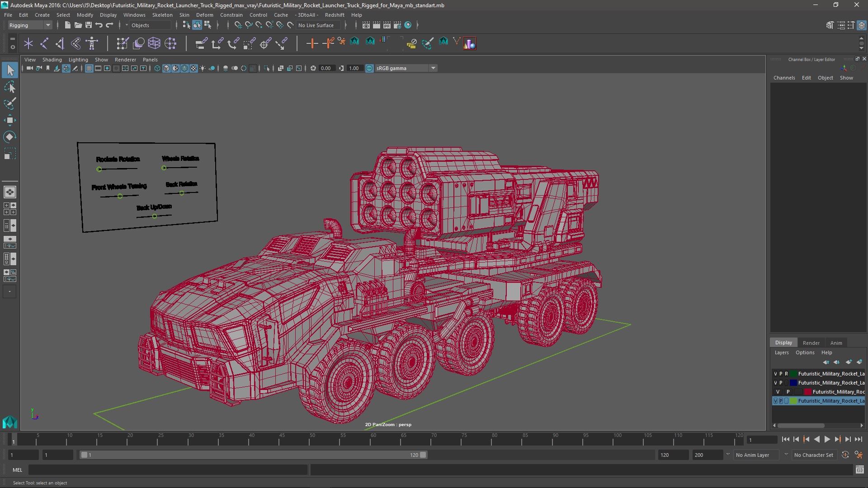868x488 pixels.
Task: Click the Set Key plus icon
Action: pyautogui.click(x=311, y=43)
